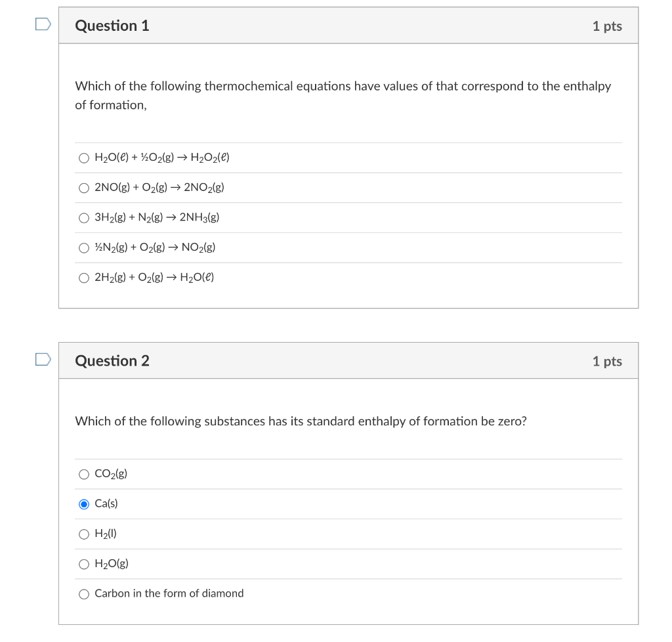Choose the 2H₂(g) + O₂(g) → H₂O(ℓ) option

(84, 278)
